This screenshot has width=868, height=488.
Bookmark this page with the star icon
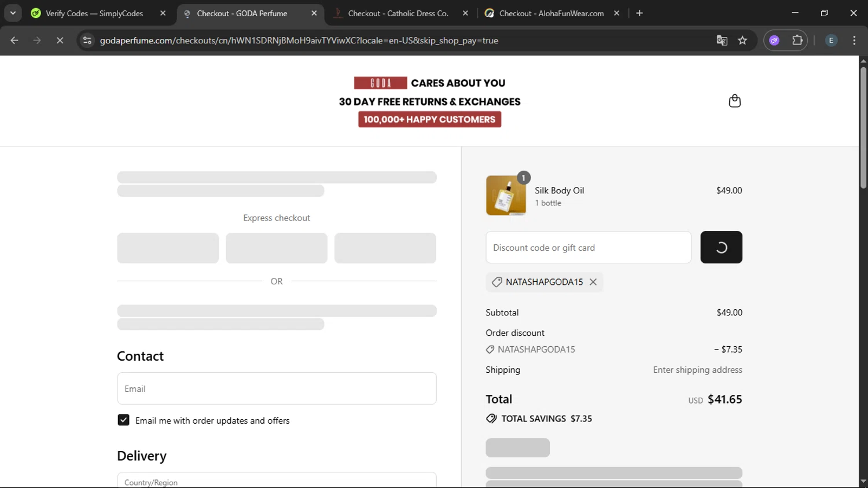742,41
